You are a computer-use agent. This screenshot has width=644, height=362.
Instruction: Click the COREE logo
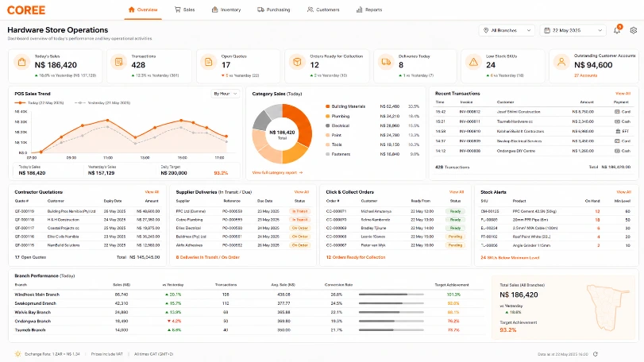click(x=26, y=10)
